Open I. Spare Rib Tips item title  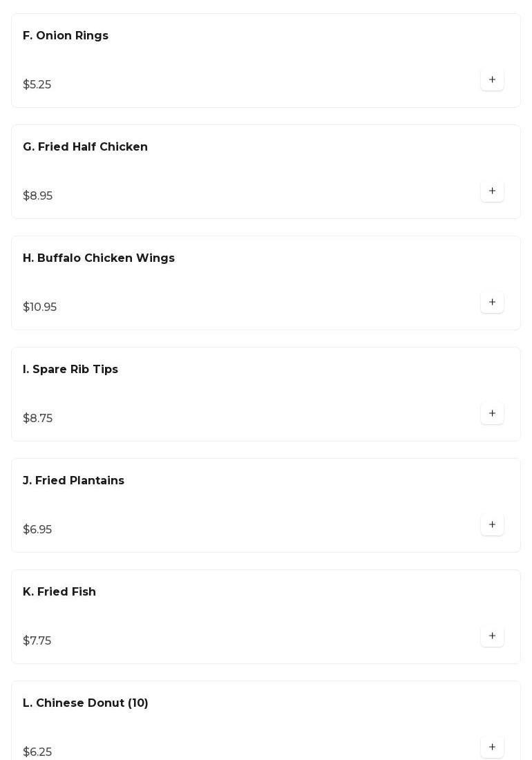(70, 370)
